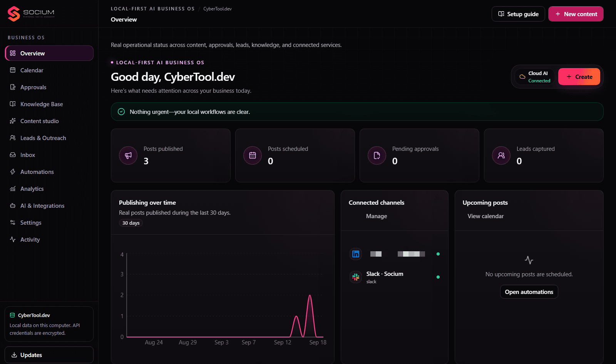Click the Analytics chart icon

(x=13, y=189)
